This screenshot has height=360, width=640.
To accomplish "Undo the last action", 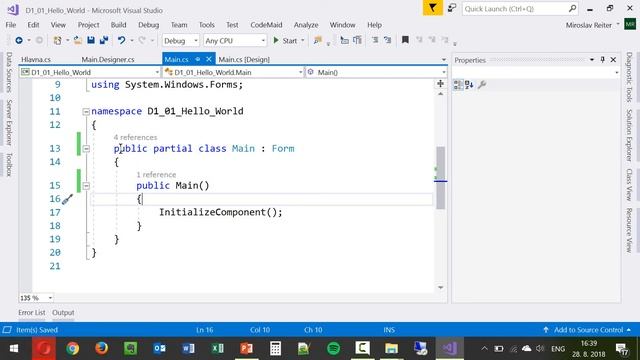I will click(x=121, y=40).
